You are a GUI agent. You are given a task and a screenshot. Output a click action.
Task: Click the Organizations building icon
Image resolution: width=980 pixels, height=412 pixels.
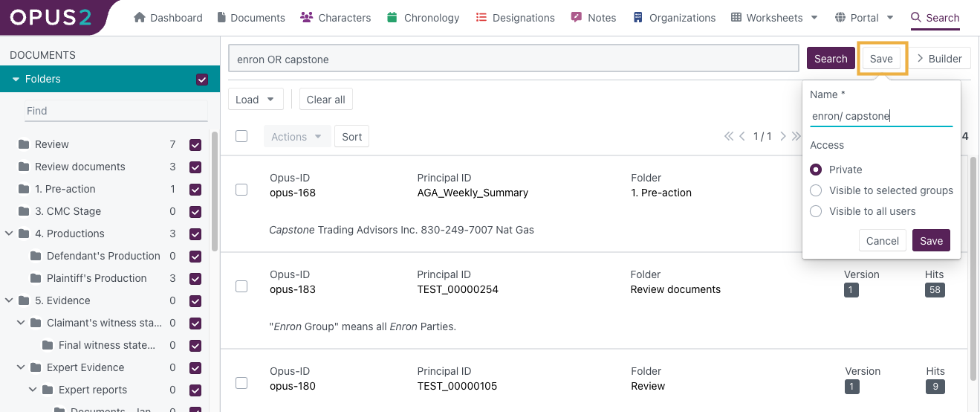637,17
